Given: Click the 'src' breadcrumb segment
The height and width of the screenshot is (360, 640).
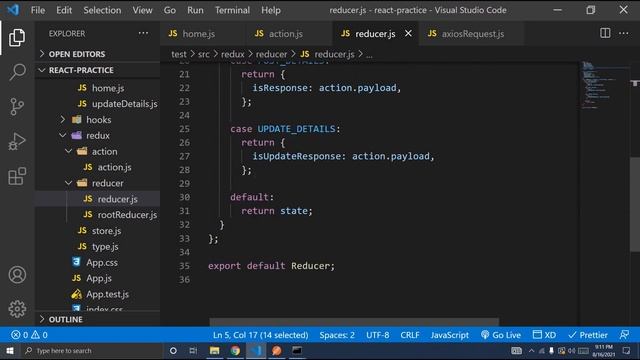Looking at the screenshot, I should pyautogui.click(x=204, y=54).
